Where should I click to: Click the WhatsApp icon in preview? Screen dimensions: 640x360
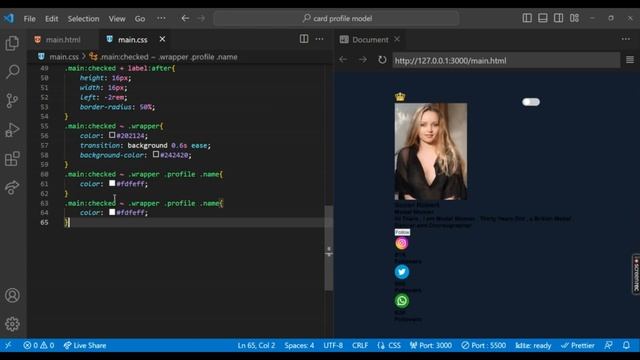(x=402, y=301)
